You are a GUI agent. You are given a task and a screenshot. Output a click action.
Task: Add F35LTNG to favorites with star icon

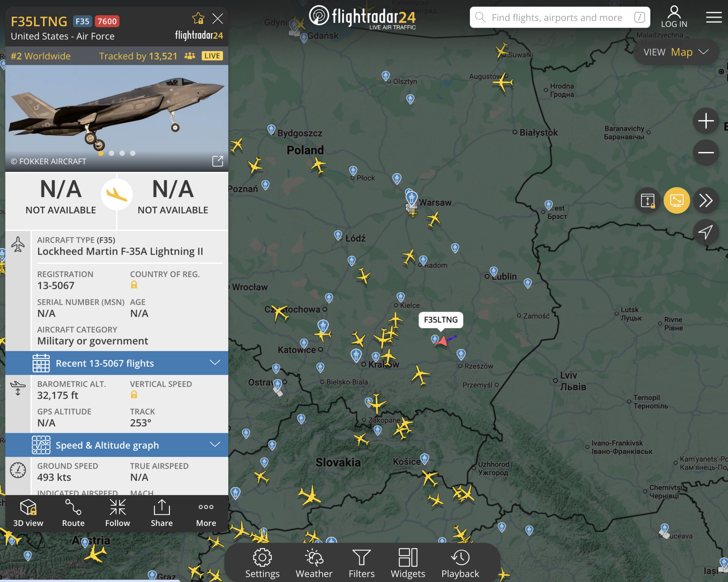coord(198,18)
